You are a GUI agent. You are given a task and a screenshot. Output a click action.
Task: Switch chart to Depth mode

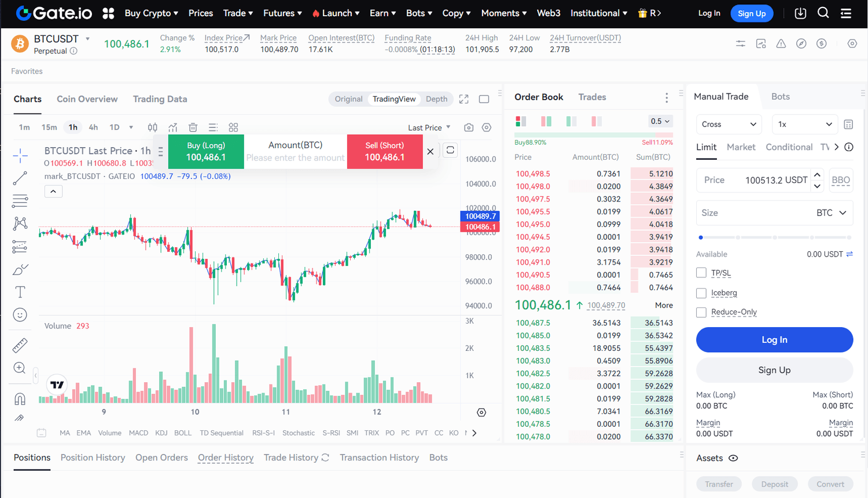click(436, 99)
